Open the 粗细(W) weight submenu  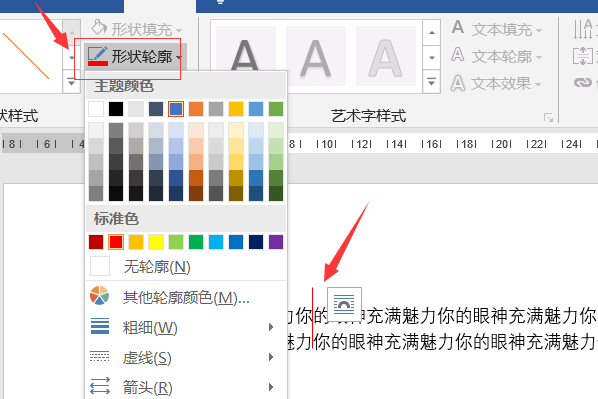[186, 327]
